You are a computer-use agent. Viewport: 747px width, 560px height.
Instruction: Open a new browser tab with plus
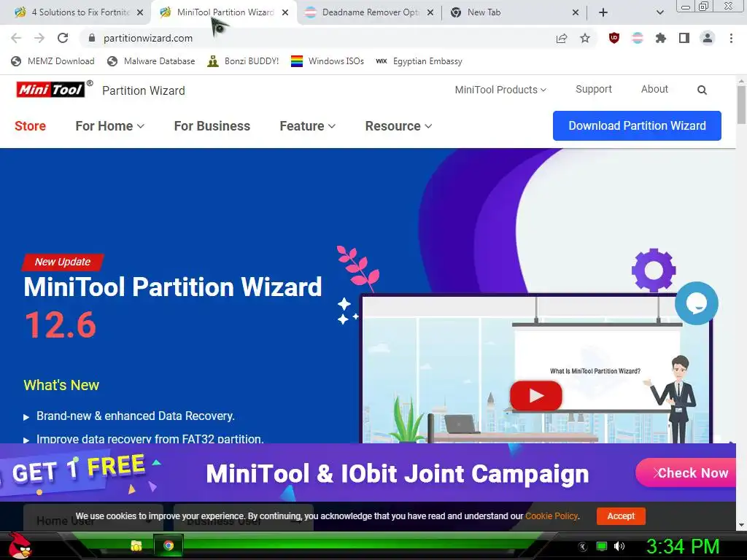tap(603, 12)
